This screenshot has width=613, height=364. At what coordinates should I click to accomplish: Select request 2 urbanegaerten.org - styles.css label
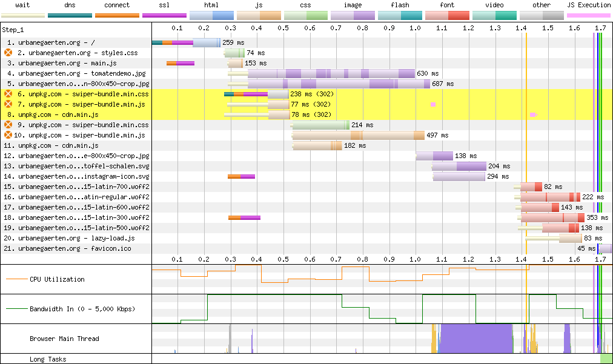click(78, 53)
